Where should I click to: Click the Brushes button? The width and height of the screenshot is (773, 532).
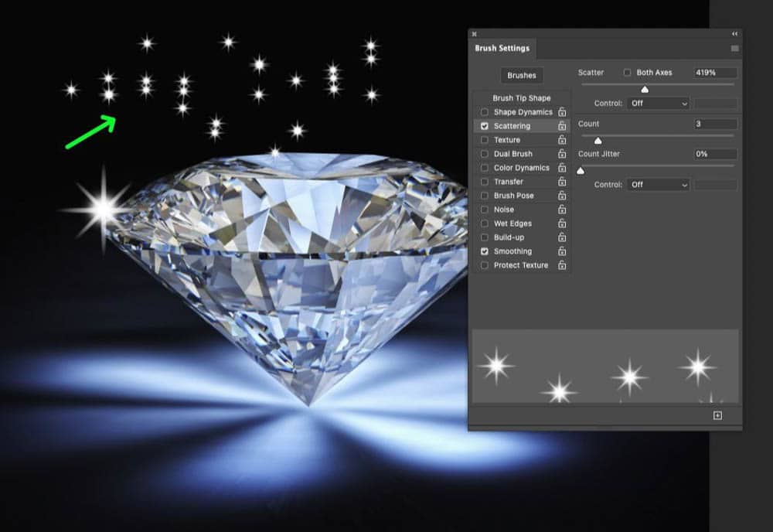(522, 76)
